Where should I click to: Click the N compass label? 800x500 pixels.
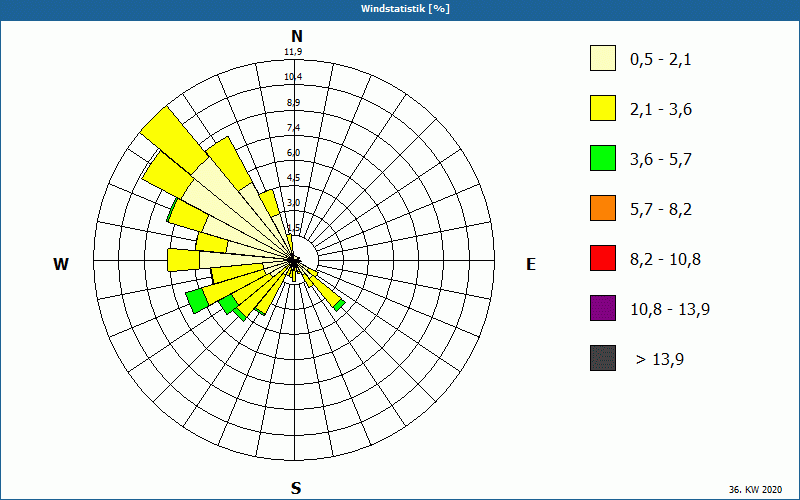pyautogui.click(x=297, y=36)
